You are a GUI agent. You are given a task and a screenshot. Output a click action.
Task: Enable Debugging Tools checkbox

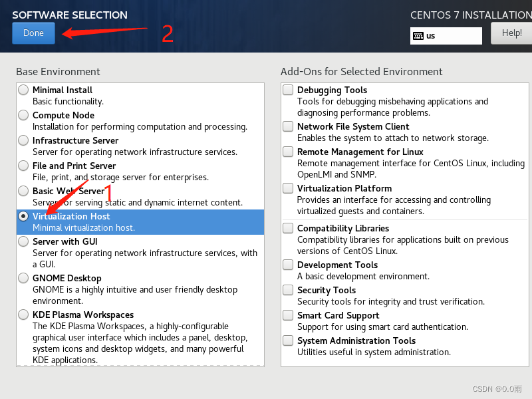point(288,90)
